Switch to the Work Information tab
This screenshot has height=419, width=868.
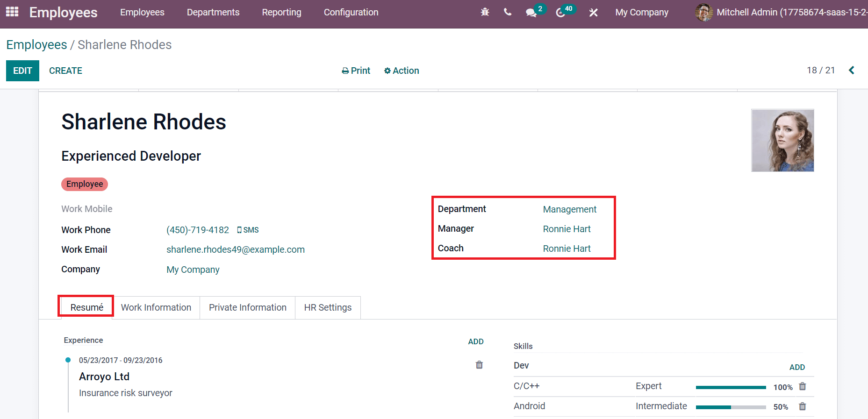point(156,307)
